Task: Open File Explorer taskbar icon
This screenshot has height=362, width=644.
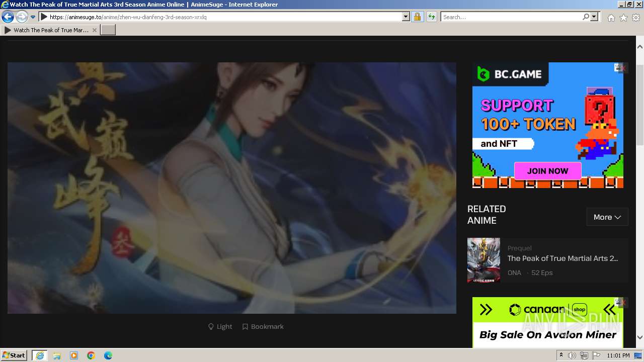Action: coord(57,355)
